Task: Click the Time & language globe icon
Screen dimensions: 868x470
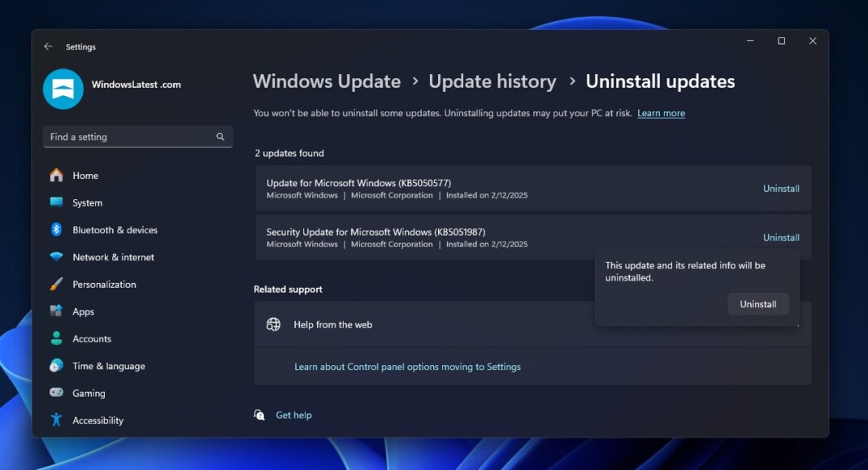Action: [56, 366]
